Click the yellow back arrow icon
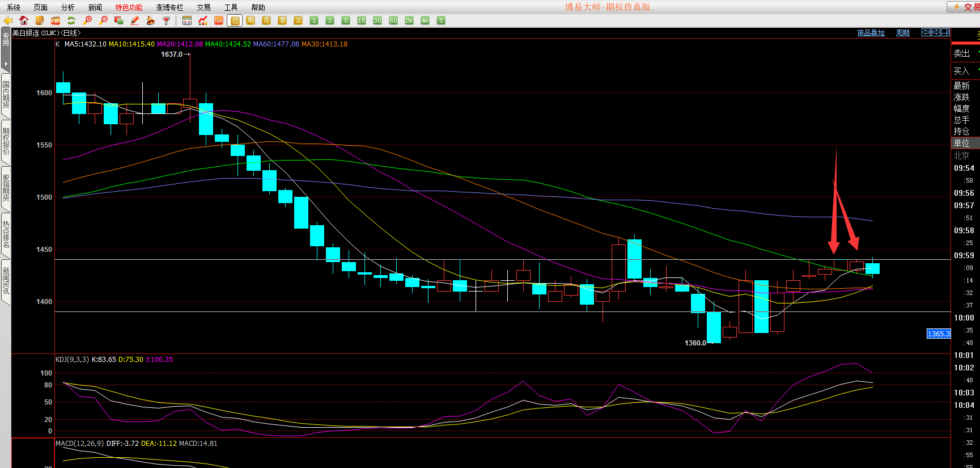 [8, 20]
